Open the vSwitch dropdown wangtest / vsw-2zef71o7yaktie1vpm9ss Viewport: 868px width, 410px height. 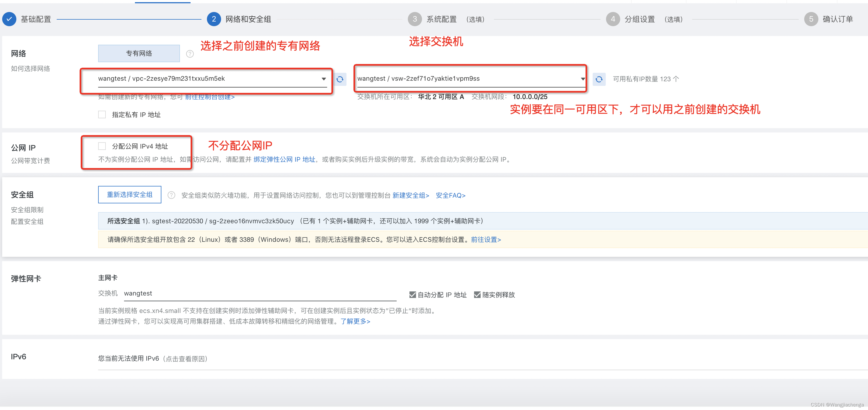point(471,79)
